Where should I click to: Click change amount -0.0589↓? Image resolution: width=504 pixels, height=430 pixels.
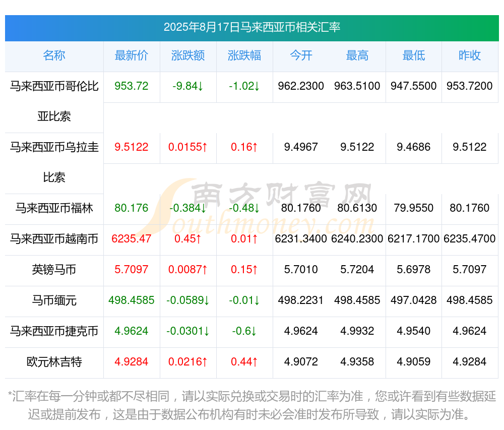click(188, 300)
